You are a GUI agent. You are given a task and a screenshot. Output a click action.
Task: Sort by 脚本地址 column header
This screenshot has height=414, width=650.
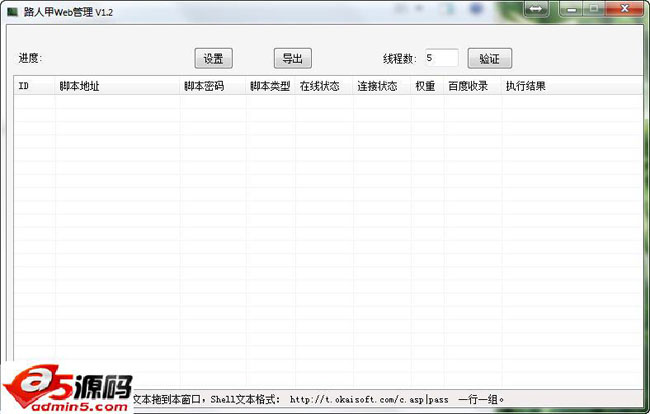pyautogui.click(x=117, y=86)
